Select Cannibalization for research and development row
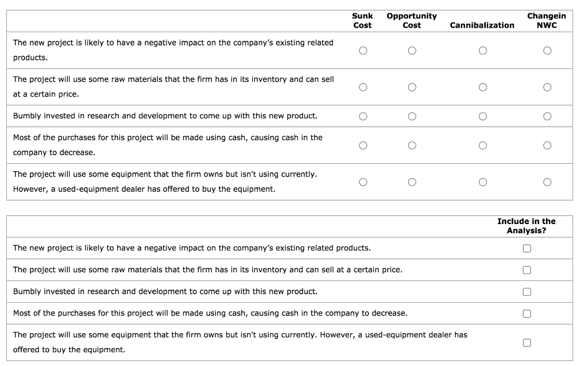This screenshot has height=366, width=588. coord(482,117)
